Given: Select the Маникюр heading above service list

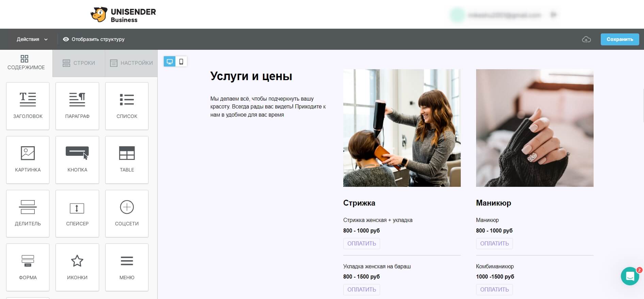Looking at the screenshot, I should pyautogui.click(x=493, y=203).
